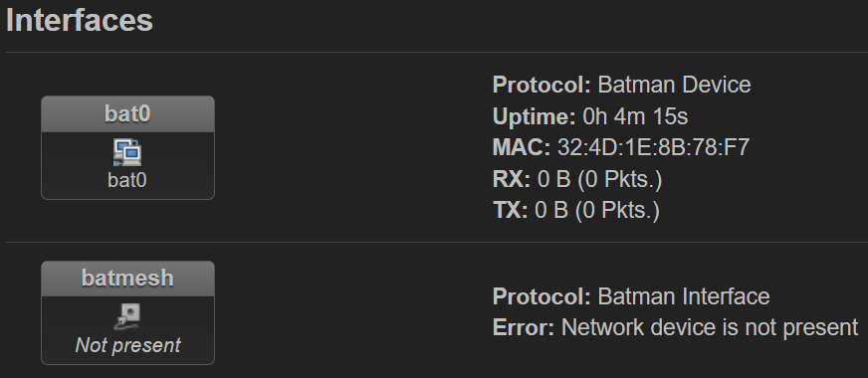Click the bold RX label

[x=512, y=179]
